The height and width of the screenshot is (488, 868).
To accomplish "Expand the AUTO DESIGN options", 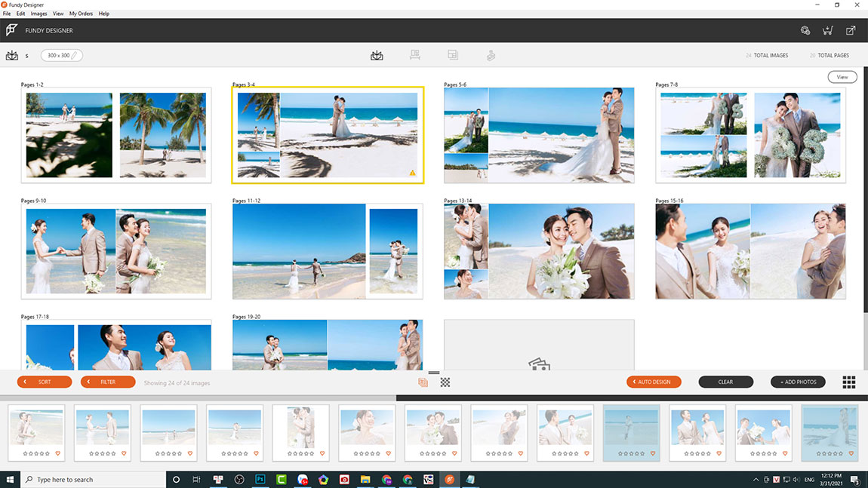I will click(654, 382).
